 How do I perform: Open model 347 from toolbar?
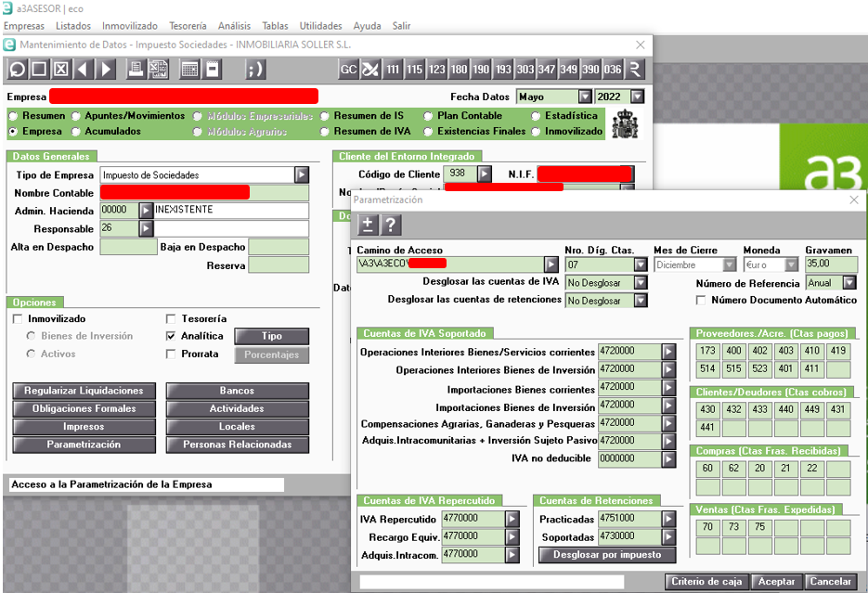tap(547, 70)
